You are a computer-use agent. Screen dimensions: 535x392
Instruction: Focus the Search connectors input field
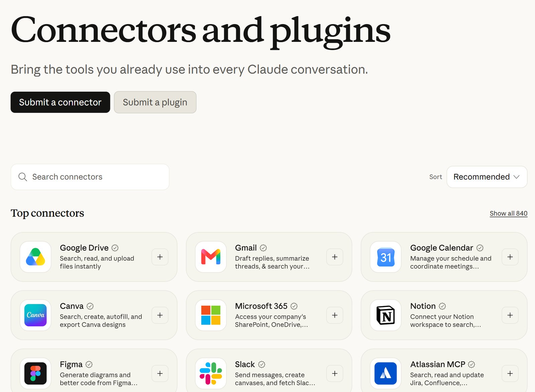[90, 177]
